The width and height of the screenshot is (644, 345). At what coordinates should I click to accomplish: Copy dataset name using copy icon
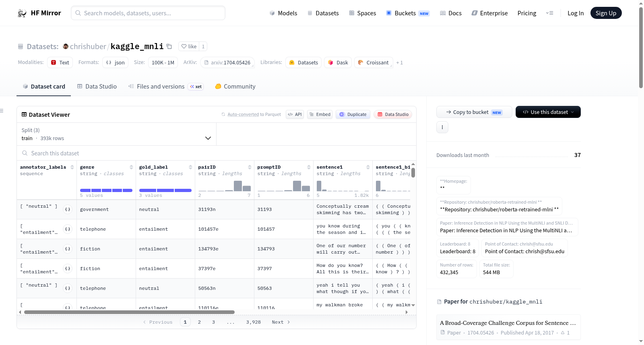[x=169, y=46]
